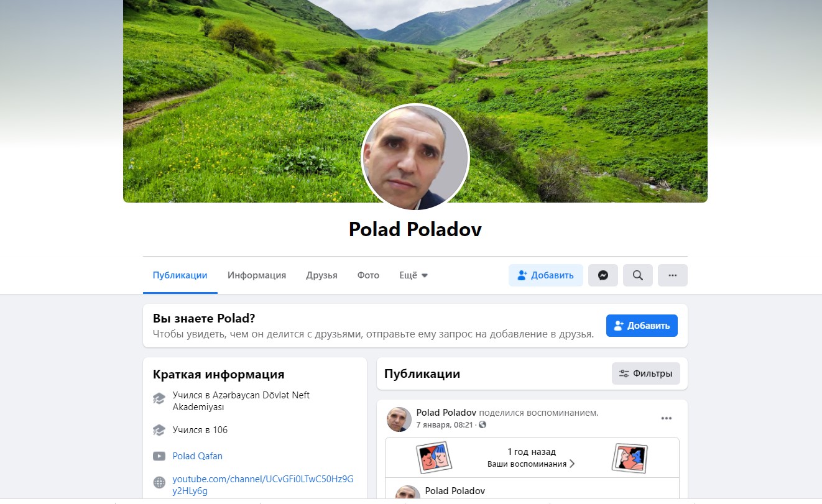
Task: Open the Polad Qafan YouTube link
Action: (x=197, y=456)
